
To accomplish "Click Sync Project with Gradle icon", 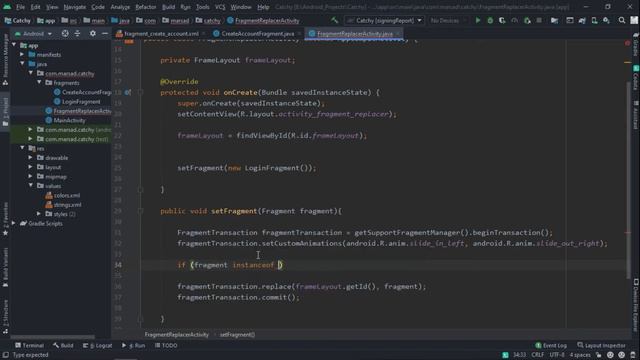I will click(x=582, y=20).
